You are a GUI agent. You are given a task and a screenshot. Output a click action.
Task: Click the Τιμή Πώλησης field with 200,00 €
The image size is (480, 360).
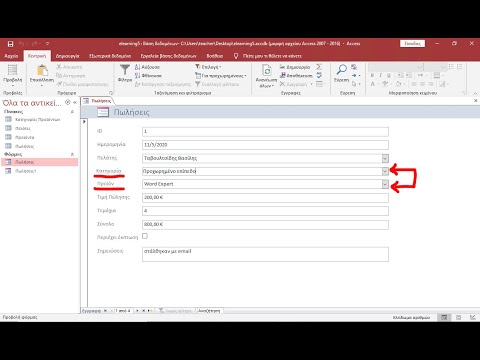point(265,198)
